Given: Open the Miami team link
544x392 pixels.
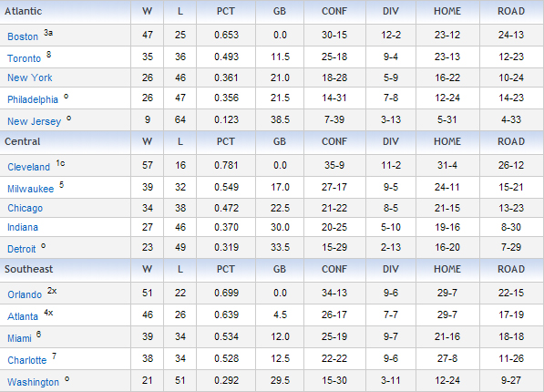Looking at the screenshot, I should (19, 338).
